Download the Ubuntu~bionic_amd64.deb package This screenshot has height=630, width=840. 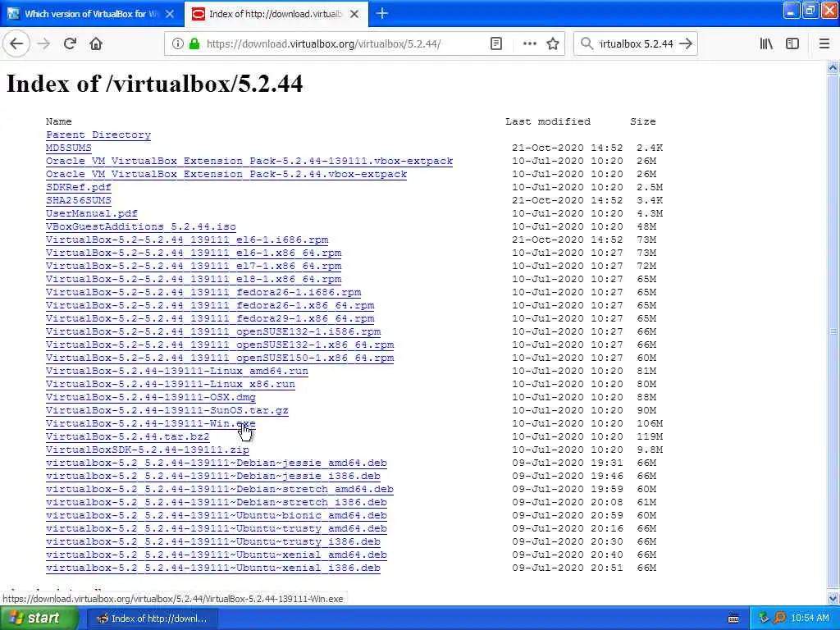217,515
